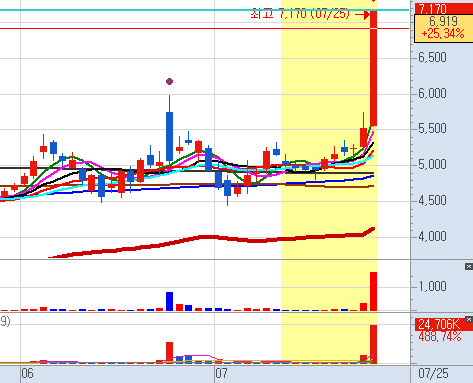Click the 최고 7,170 (07/25) high label
This screenshot has width=473, height=383.
300,14
